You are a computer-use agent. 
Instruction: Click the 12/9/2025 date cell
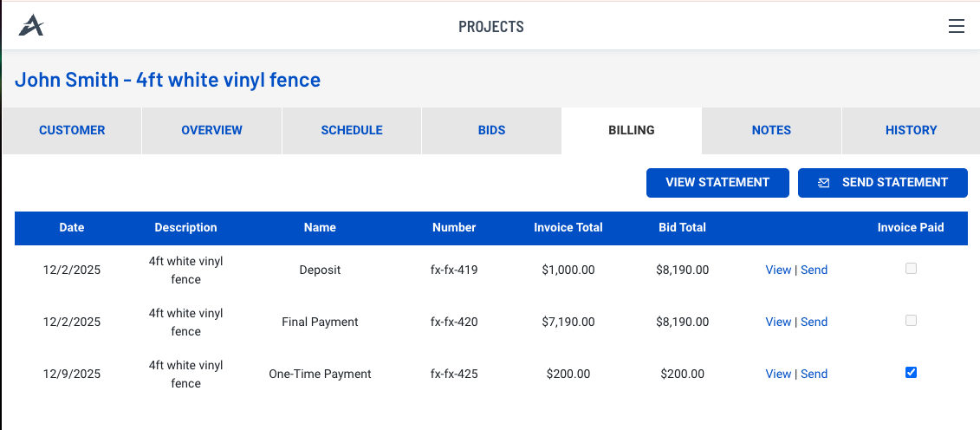72,374
